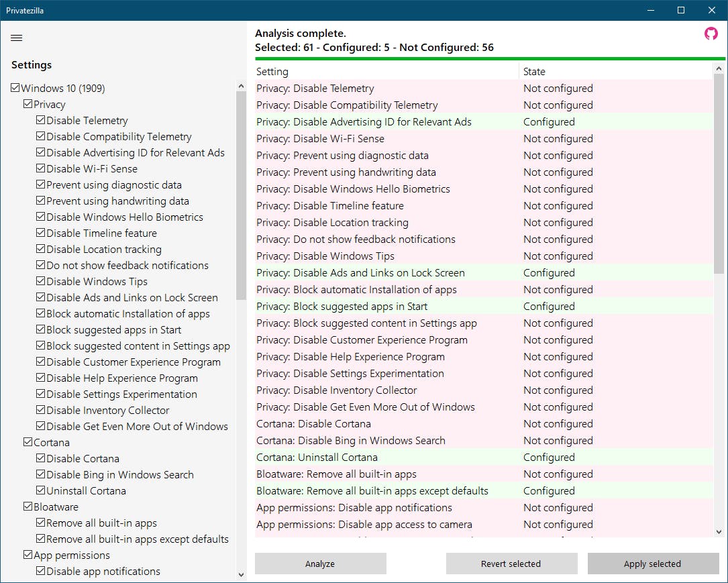Screen dimensions: 728x583
Task: Select row Privacy: Disable Settings Experimentation
Action: point(484,373)
